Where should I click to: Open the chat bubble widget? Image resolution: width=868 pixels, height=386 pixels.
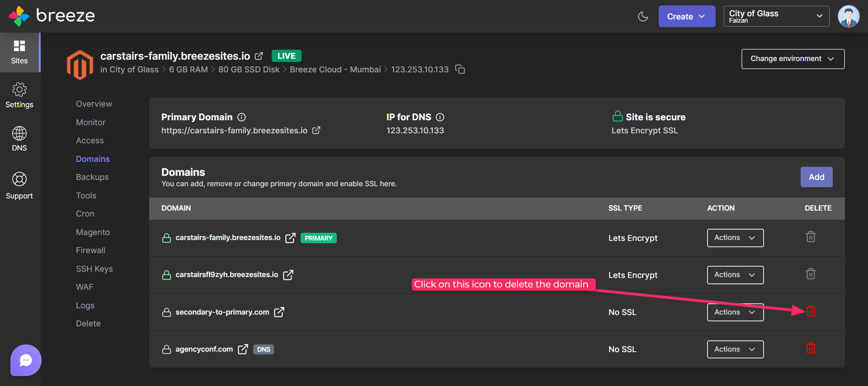pyautogui.click(x=26, y=360)
